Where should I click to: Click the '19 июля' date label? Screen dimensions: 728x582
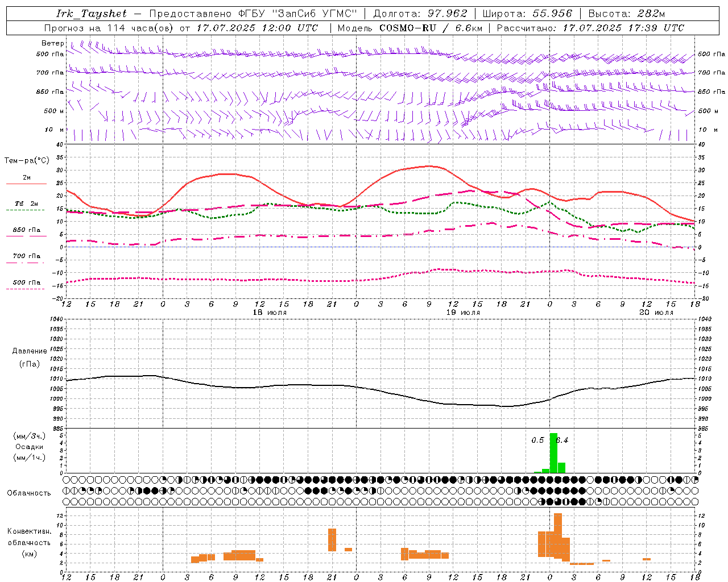pyautogui.click(x=463, y=313)
